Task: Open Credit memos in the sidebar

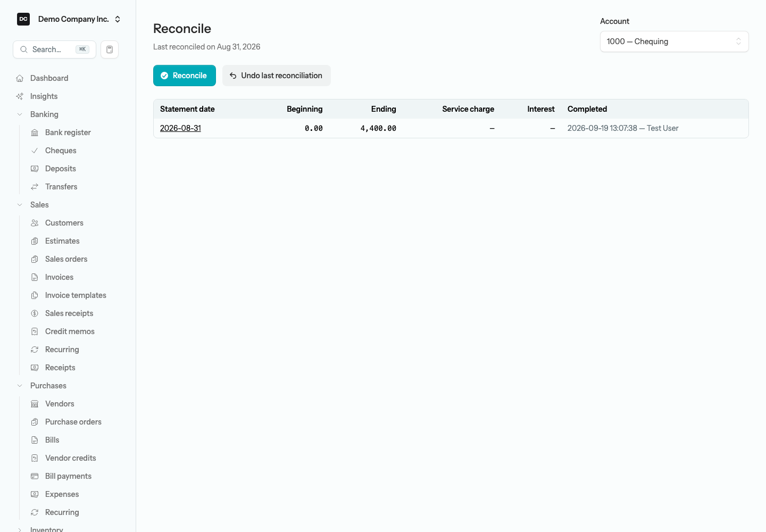Action: click(70, 331)
